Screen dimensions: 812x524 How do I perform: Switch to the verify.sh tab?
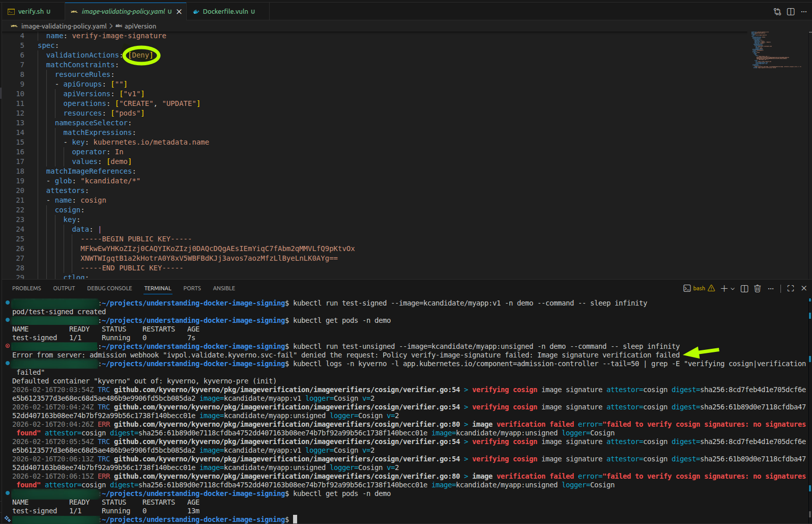click(31, 12)
